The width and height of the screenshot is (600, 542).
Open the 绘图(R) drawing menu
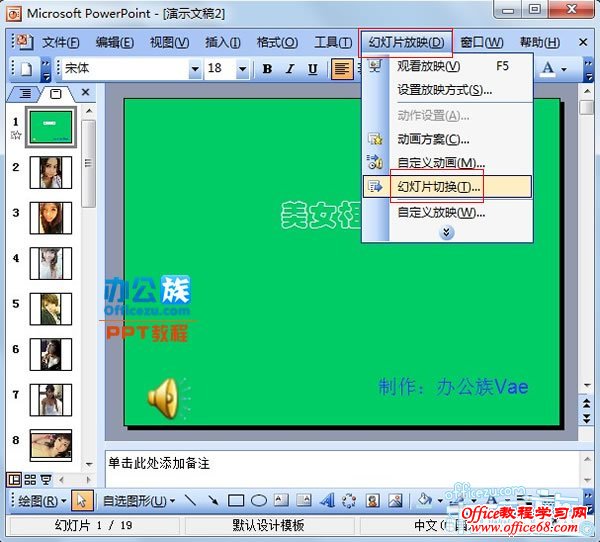tap(42, 501)
